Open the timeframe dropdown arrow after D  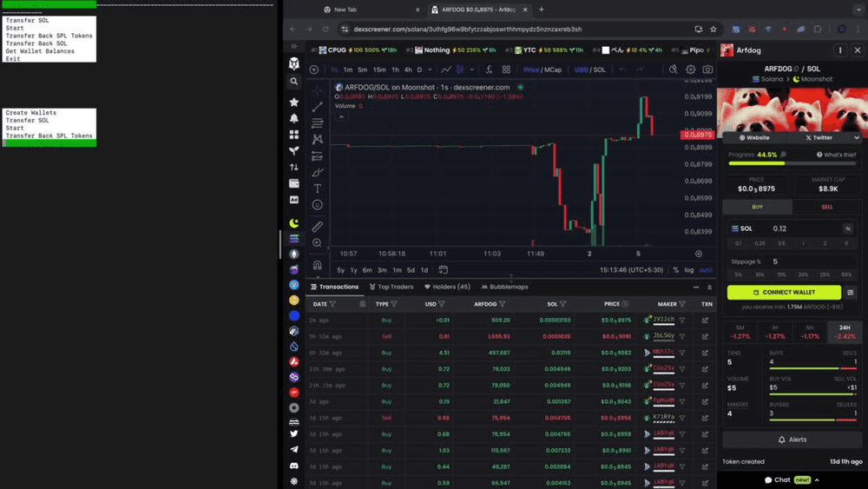click(430, 69)
